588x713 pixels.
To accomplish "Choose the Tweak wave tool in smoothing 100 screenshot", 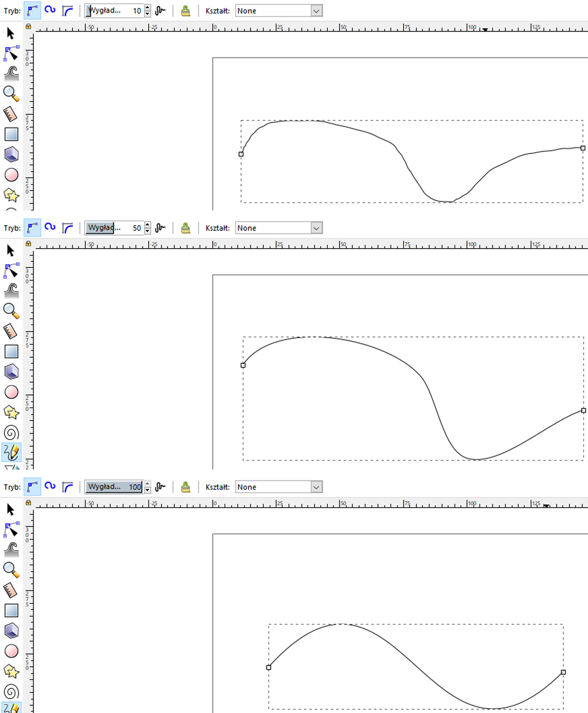I will tap(11, 549).
